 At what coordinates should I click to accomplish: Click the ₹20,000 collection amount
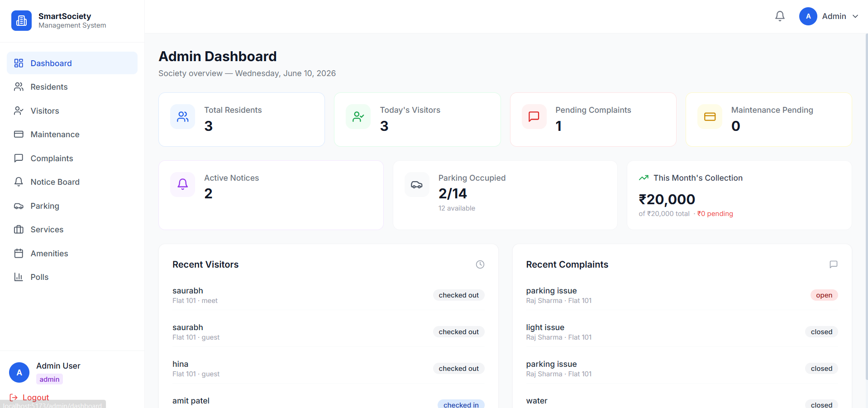pyautogui.click(x=667, y=199)
